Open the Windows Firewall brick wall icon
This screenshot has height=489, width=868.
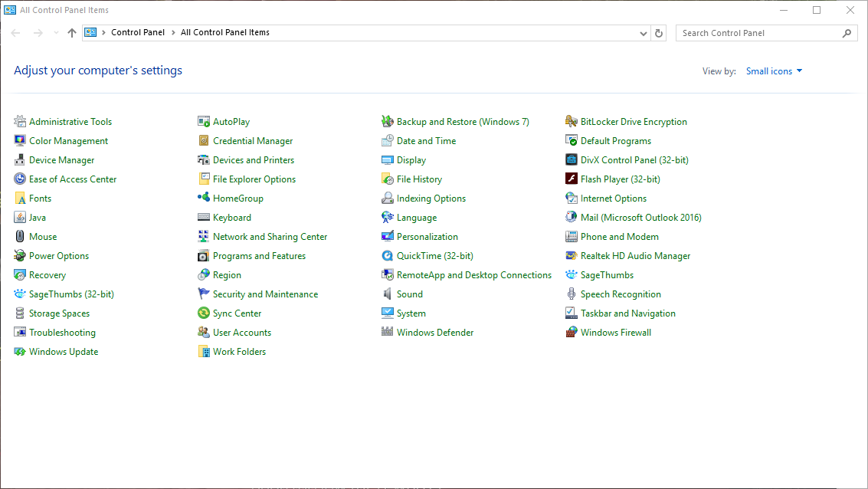572,333
